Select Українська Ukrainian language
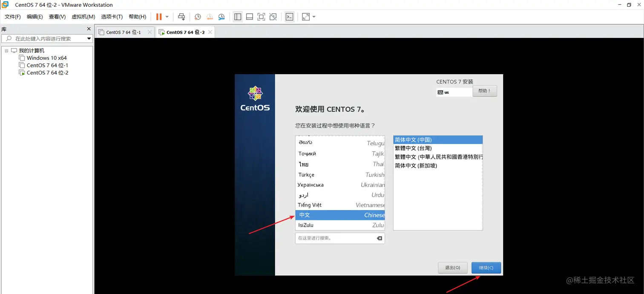The width and height of the screenshot is (644, 294). 340,185
